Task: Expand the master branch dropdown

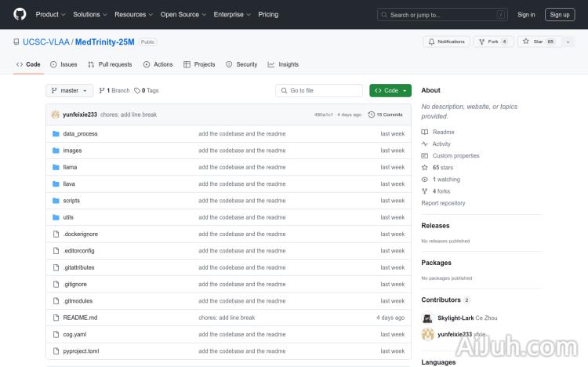Action: pos(70,91)
